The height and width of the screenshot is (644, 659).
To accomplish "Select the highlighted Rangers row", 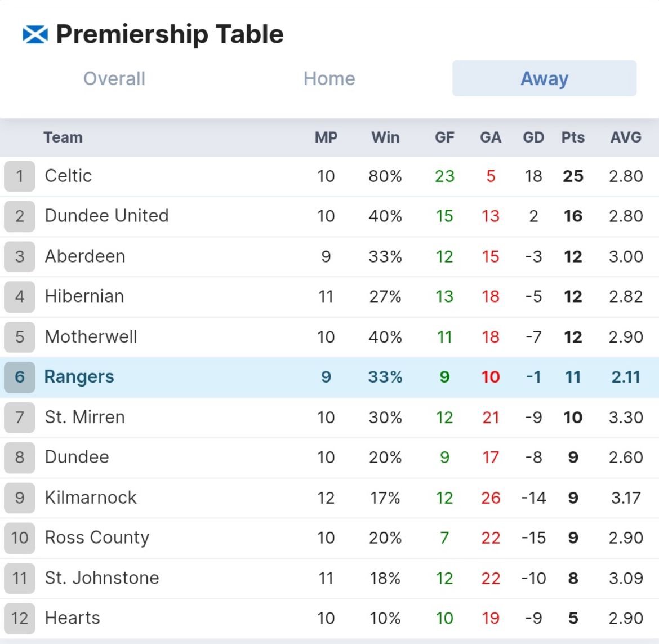I will click(x=329, y=377).
